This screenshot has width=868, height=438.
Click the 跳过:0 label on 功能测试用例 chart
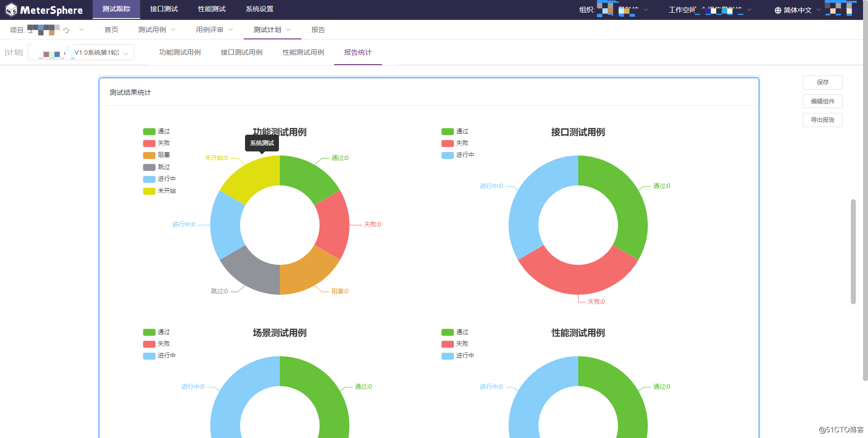[219, 292]
